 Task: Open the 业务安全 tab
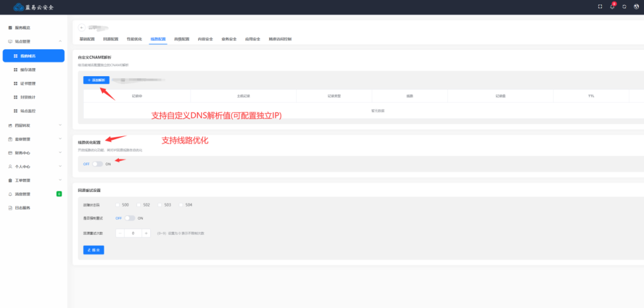click(x=229, y=39)
